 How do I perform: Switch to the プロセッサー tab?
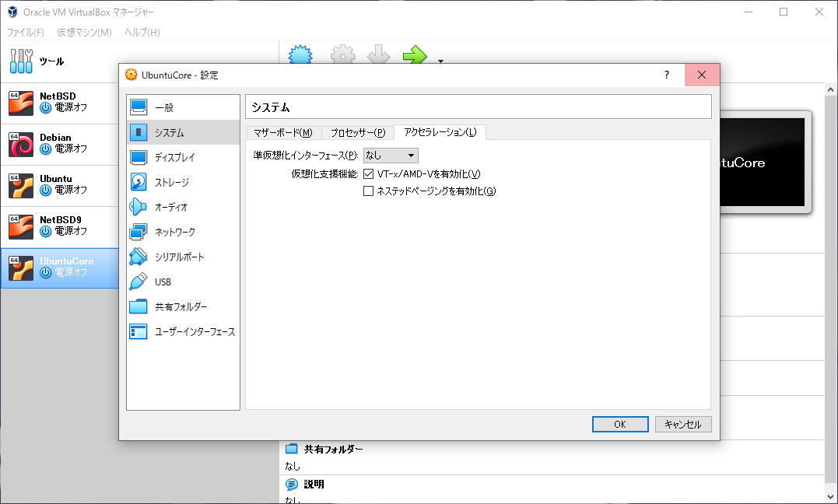click(x=358, y=132)
